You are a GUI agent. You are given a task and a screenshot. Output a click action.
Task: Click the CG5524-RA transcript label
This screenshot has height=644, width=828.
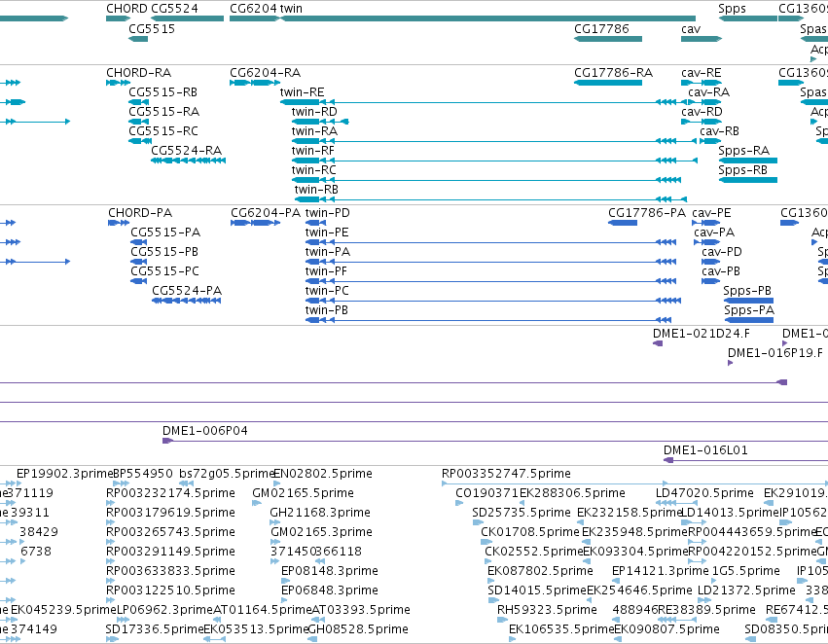coord(187,151)
